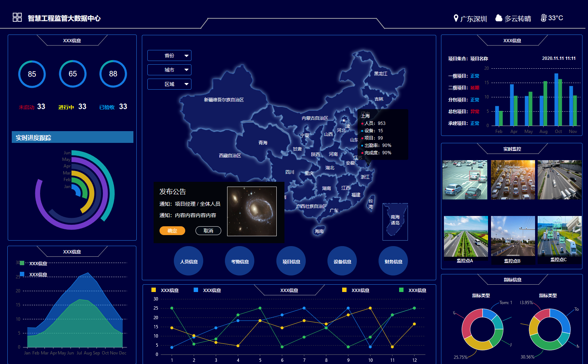Screen dimensions: 588x364
Task: Click the Beijing star marker on map
Action: (344, 120)
